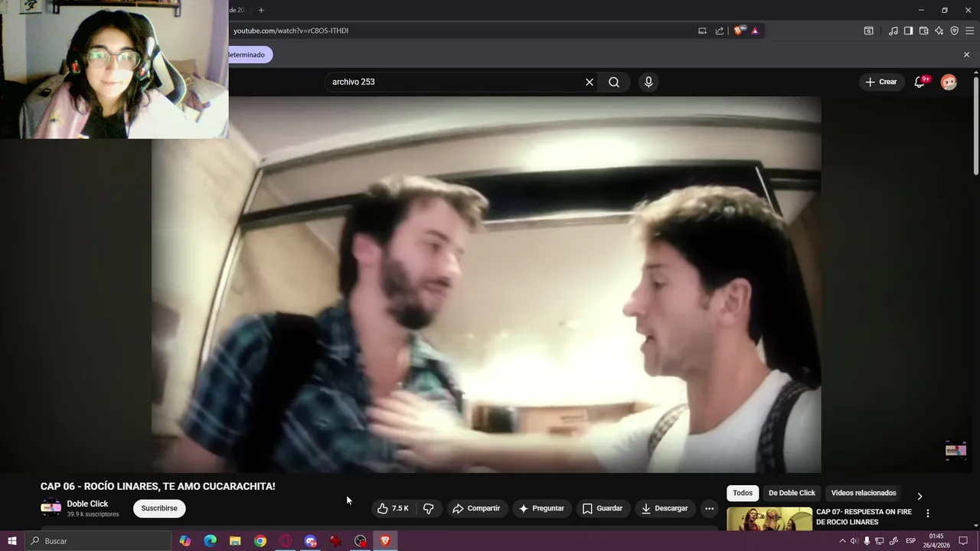Screen dimensions: 980x551
Task: Click the taskbar Buscar search box
Action: [98, 541]
